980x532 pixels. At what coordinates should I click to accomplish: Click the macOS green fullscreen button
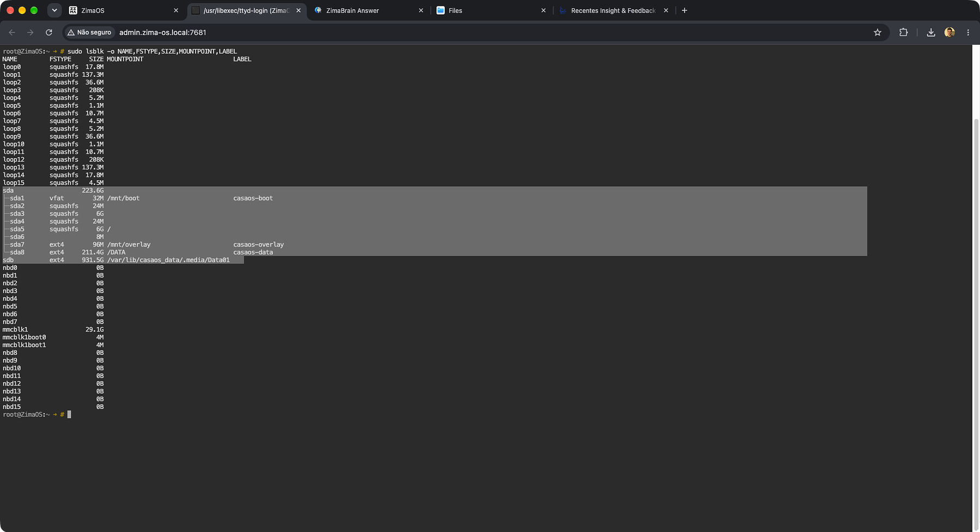point(34,10)
